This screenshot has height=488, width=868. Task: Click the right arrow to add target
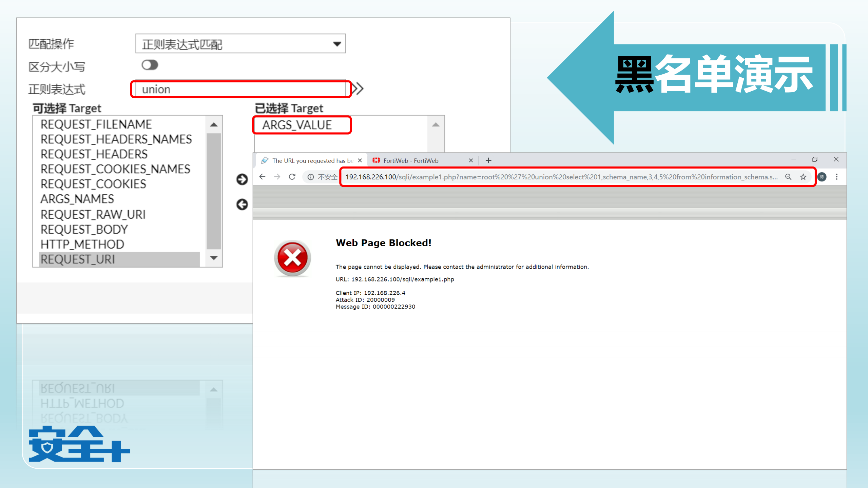(x=242, y=179)
